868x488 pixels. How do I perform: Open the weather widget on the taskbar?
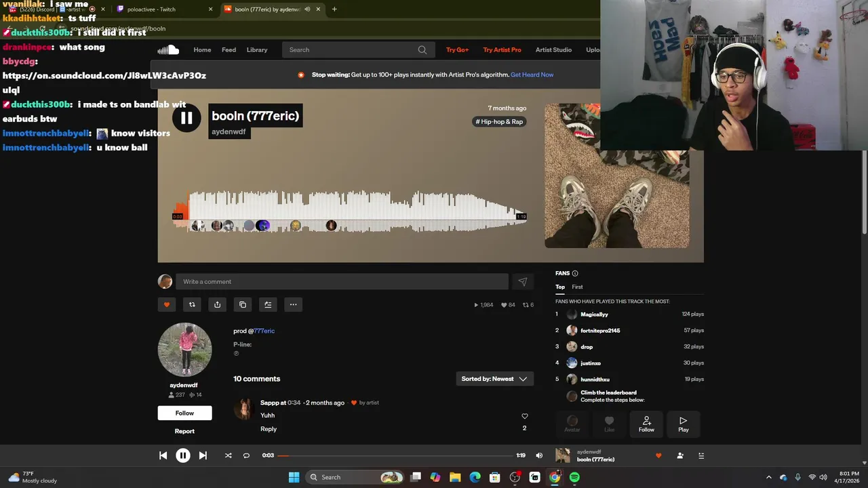point(33,477)
